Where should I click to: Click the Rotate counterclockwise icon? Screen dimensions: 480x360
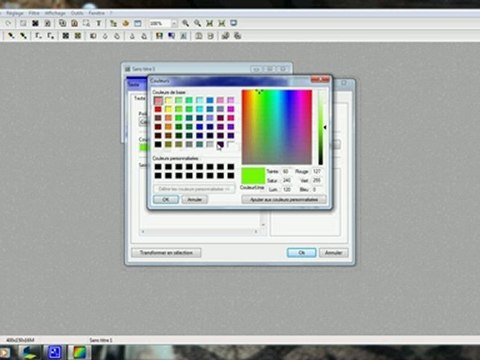(x=226, y=36)
